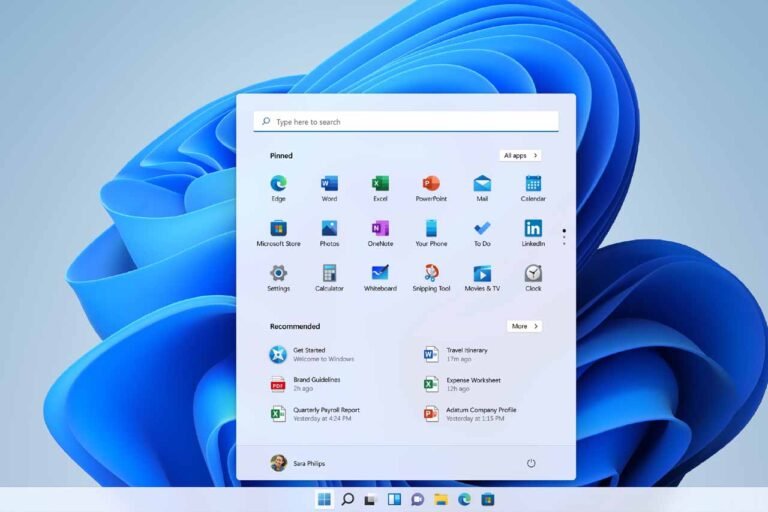The height and width of the screenshot is (512, 768).
Task: Open the Your Phone app
Action: (x=431, y=233)
